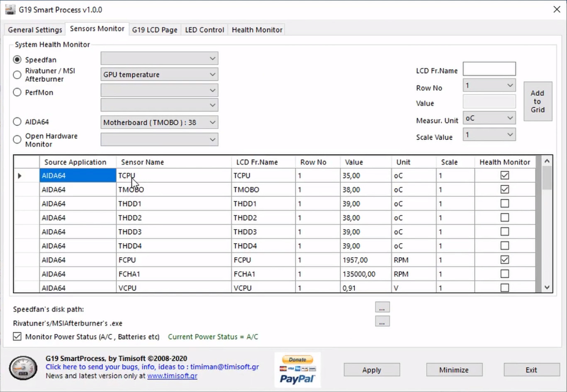The width and height of the screenshot is (567, 392).
Task: Click the app icon in title bar
Action: [10, 10]
